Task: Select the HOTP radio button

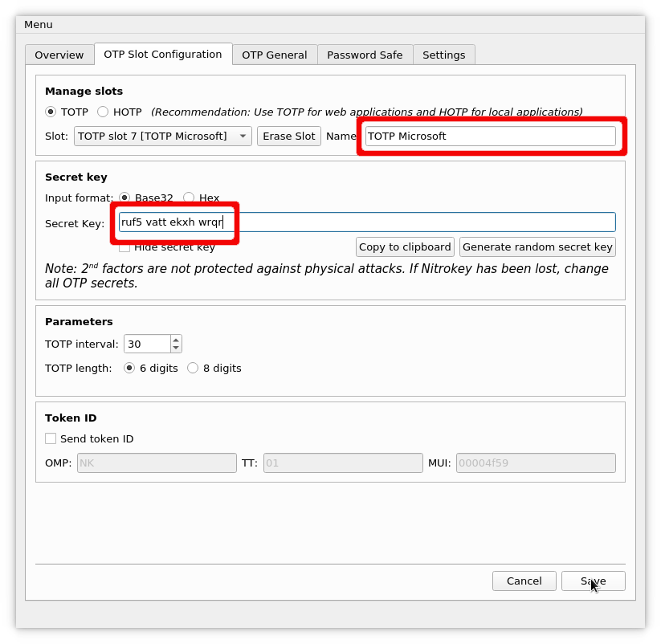Action: [104, 112]
